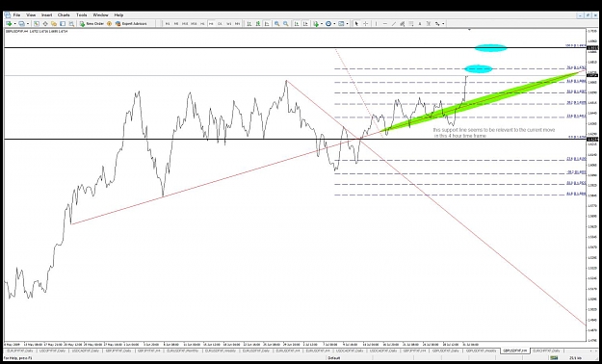Toggle the Expert Advisors button
The height and width of the screenshot is (364, 602).
[x=131, y=24]
